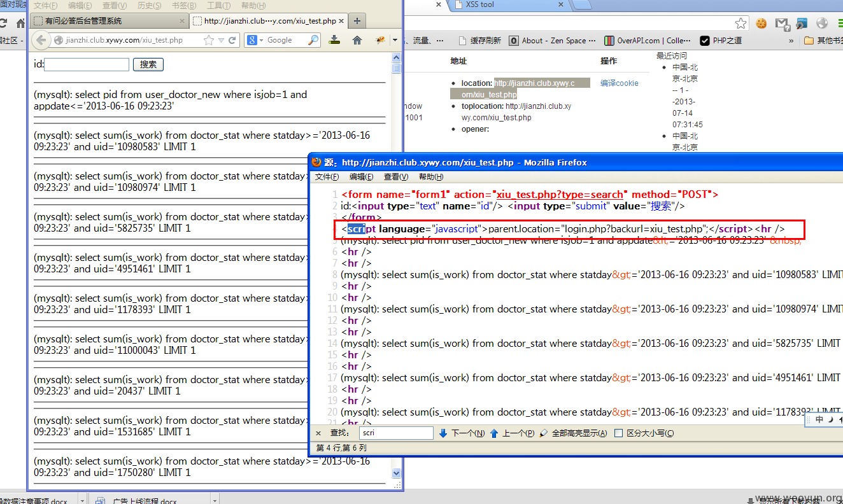Screen dimensions: 843x504
Task: Open a new tab with the plus button
Action: pyautogui.click(x=357, y=21)
